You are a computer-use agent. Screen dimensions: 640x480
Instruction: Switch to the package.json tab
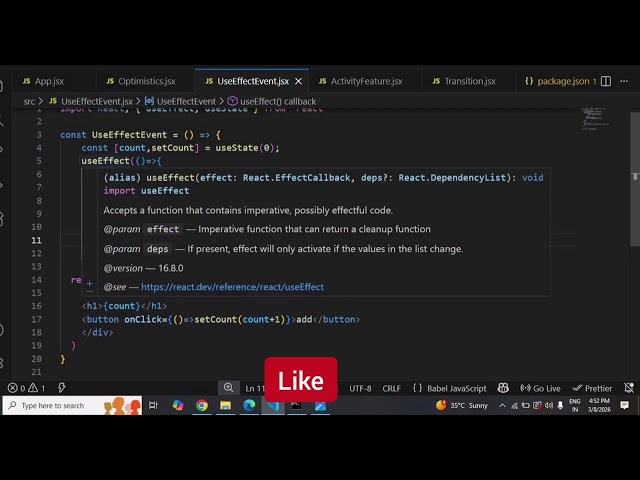pos(560,81)
